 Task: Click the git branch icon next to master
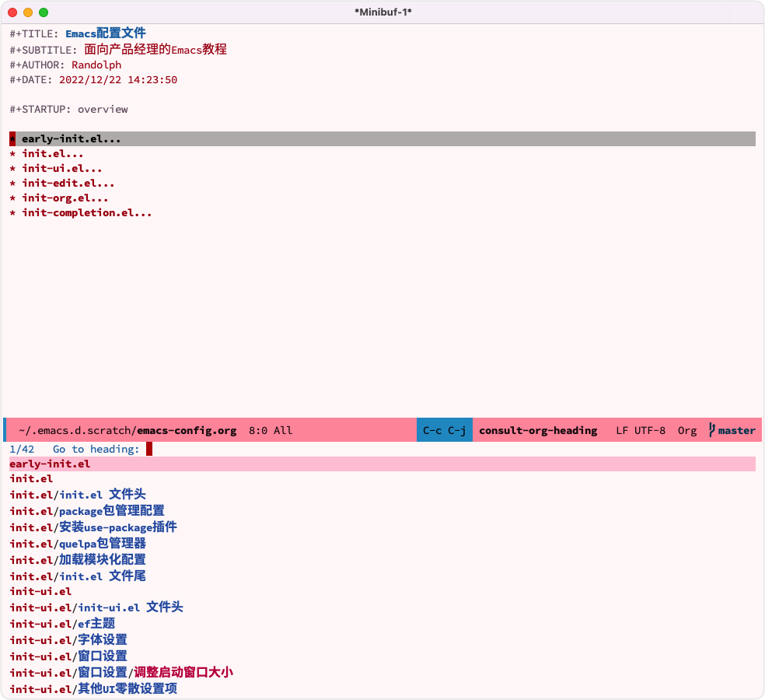[712, 430]
